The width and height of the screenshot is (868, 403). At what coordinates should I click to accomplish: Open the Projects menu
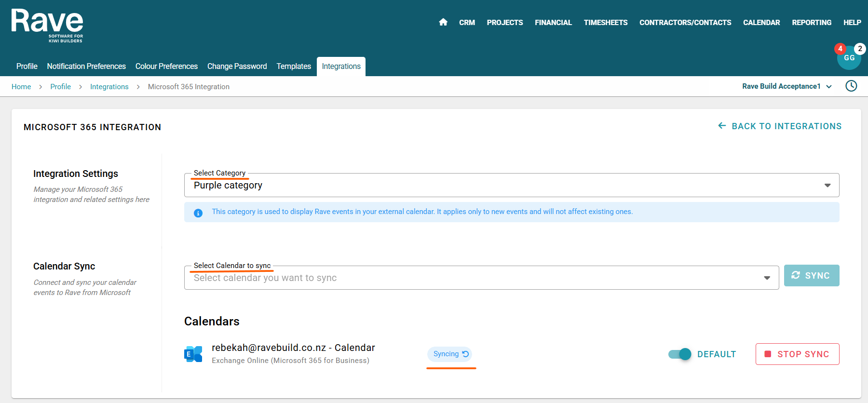505,23
